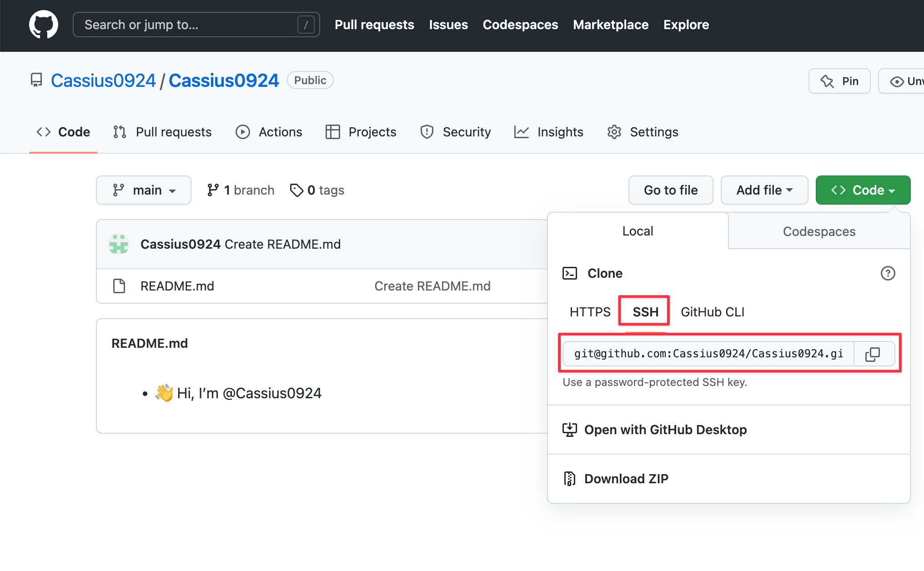
Task: Open Explore in top navigation
Action: [x=686, y=25]
